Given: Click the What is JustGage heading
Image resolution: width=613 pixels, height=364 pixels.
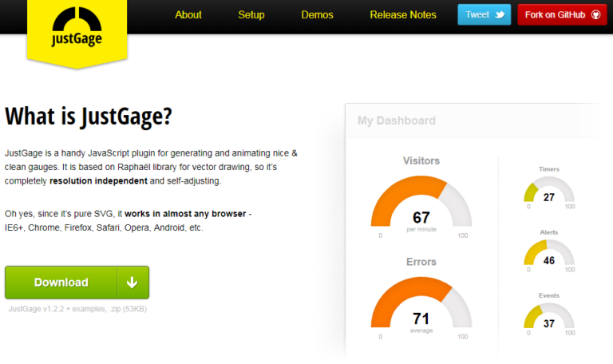Looking at the screenshot, I should [x=89, y=117].
